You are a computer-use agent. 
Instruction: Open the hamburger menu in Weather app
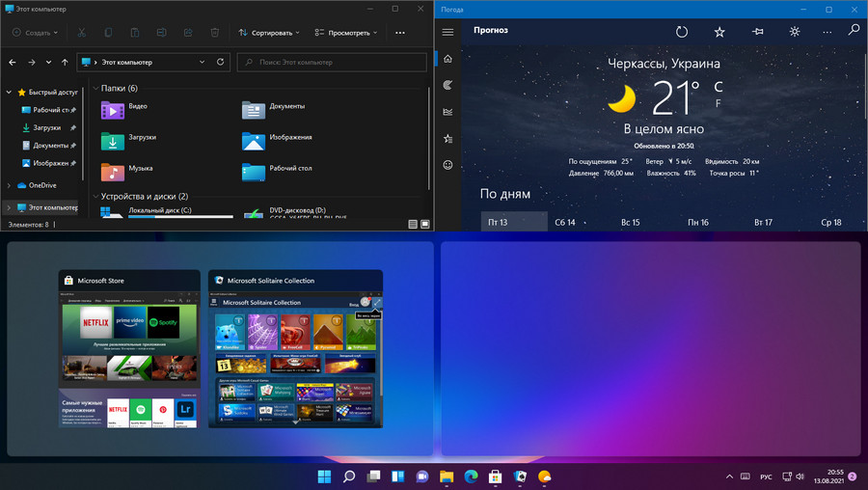click(448, 32)
